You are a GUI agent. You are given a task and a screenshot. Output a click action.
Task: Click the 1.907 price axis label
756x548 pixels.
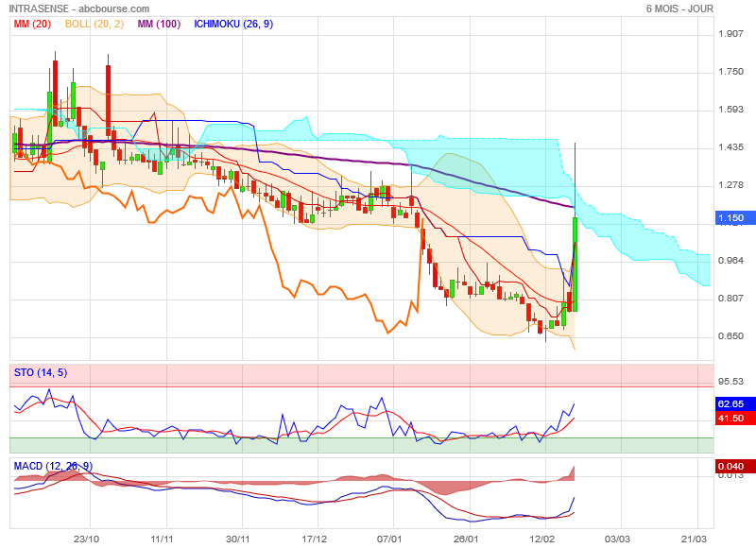tap(730, 34)
